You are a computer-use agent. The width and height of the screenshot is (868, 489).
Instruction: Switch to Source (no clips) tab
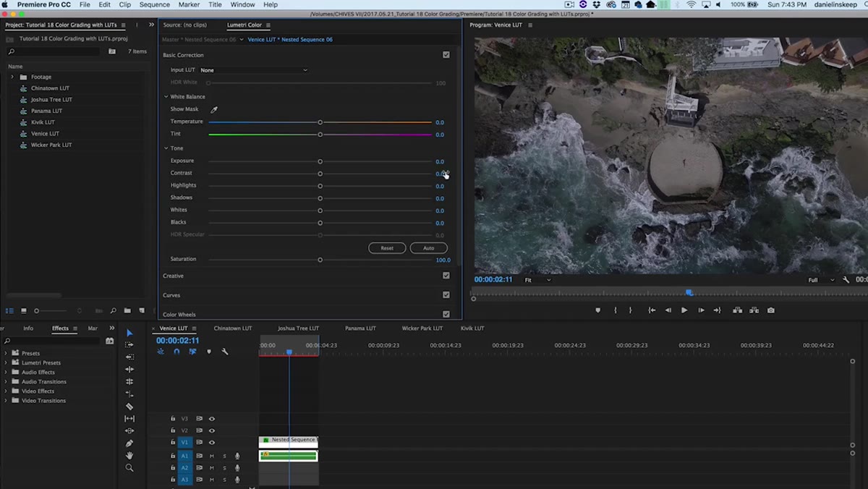point(184,25)
